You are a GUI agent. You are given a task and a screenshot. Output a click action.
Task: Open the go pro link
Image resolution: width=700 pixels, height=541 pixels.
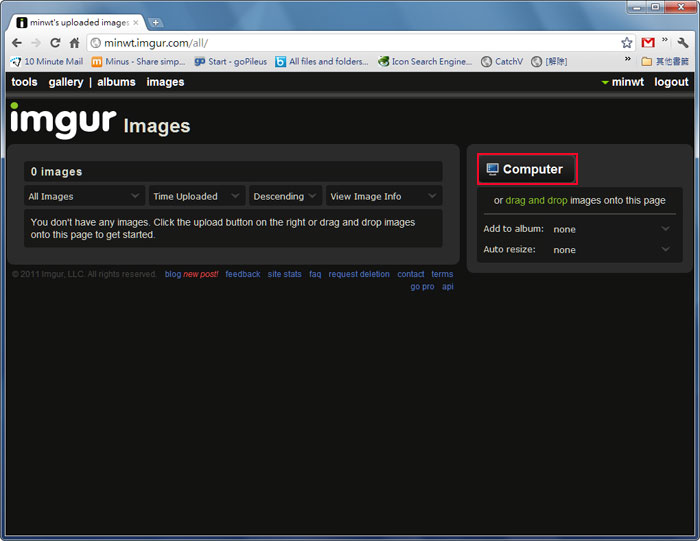(x=422, y=287)
